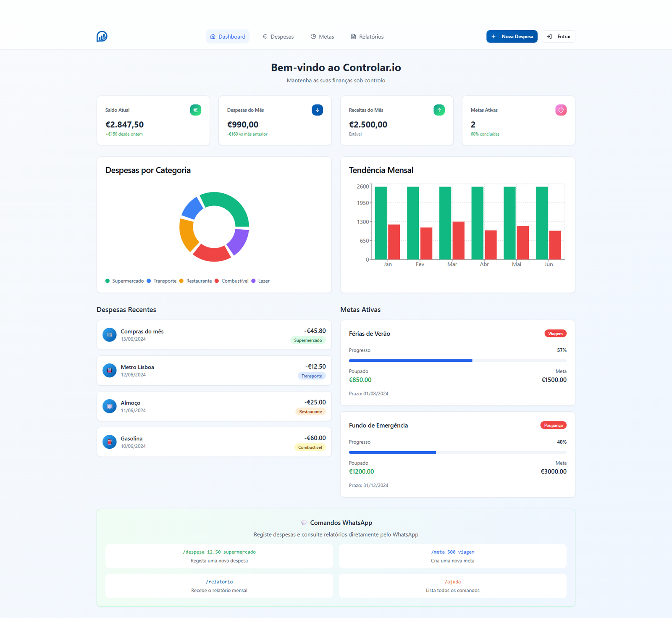
Task: Toggle Lazer in the chart legend
Action: pos(260,281)
